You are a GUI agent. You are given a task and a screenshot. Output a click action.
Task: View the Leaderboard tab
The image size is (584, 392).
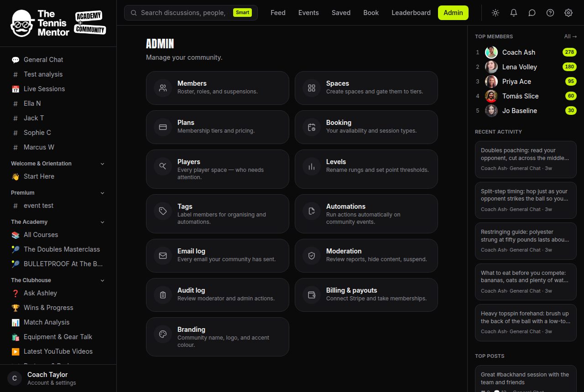(411, 13)
